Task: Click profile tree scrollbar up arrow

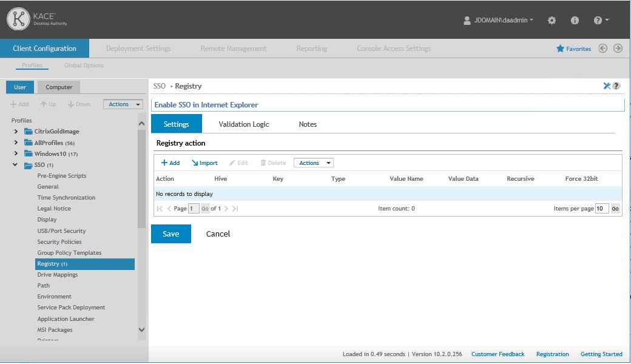Action: click(x=141, y=124)
